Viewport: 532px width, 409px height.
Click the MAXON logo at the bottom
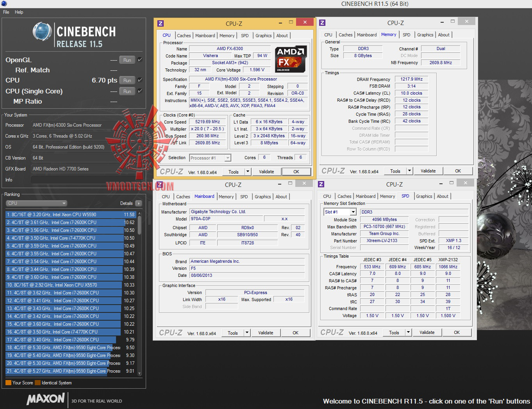coord(46,399)
